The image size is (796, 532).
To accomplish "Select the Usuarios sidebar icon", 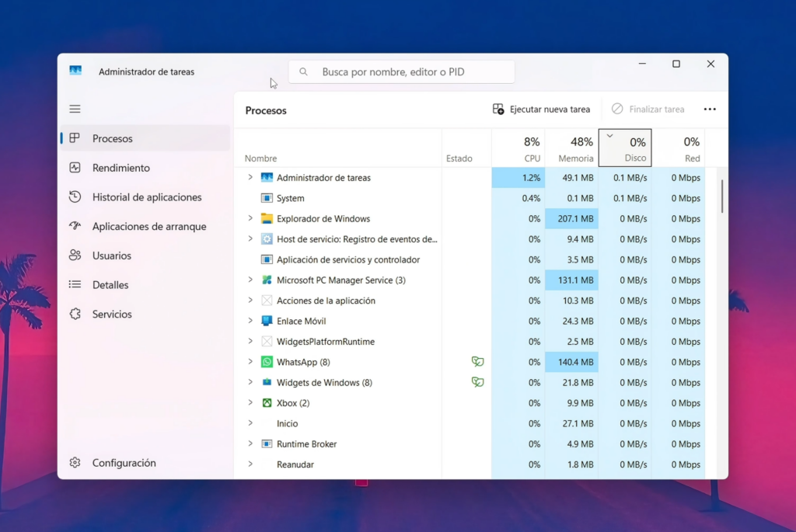I will click(75, 255).
